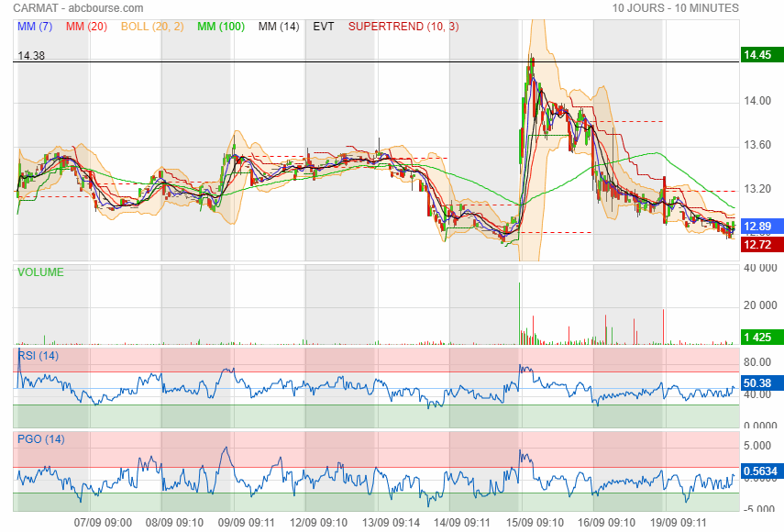
Task: Select the MM (100) legend entry
Action: coord(221,27)
